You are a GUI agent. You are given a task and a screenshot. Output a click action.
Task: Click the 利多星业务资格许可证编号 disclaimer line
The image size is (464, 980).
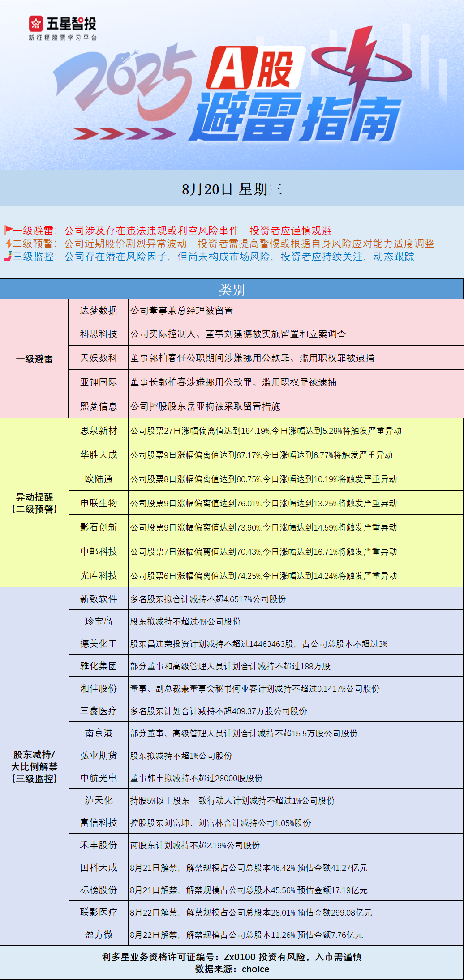[x=232, y=957]
